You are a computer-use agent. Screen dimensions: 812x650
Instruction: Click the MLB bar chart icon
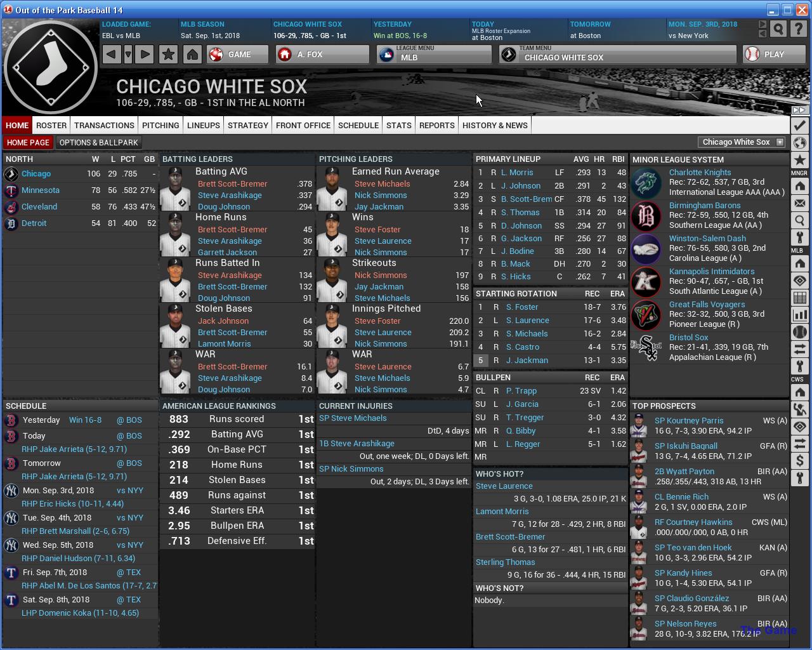point(799,315)
